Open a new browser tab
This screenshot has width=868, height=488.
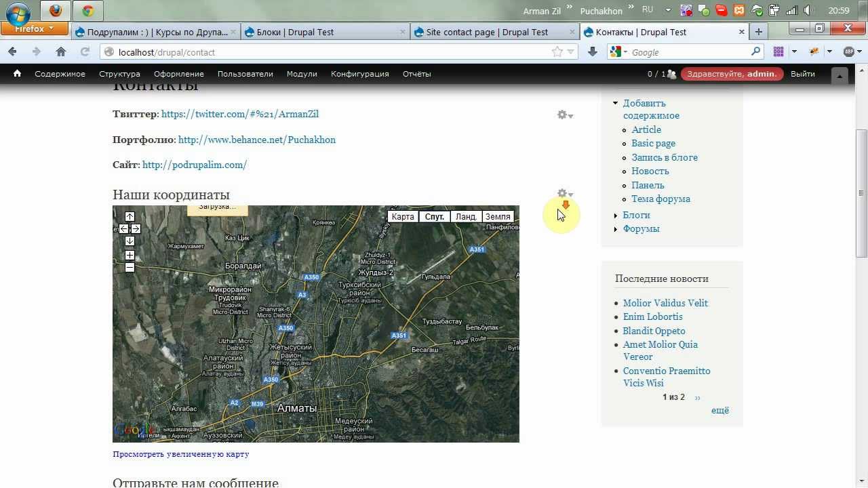tap(758, 32)
